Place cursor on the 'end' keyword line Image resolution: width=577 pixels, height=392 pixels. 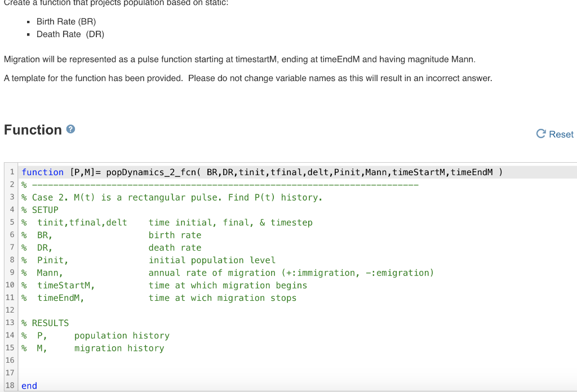click(x=28, y=385)
